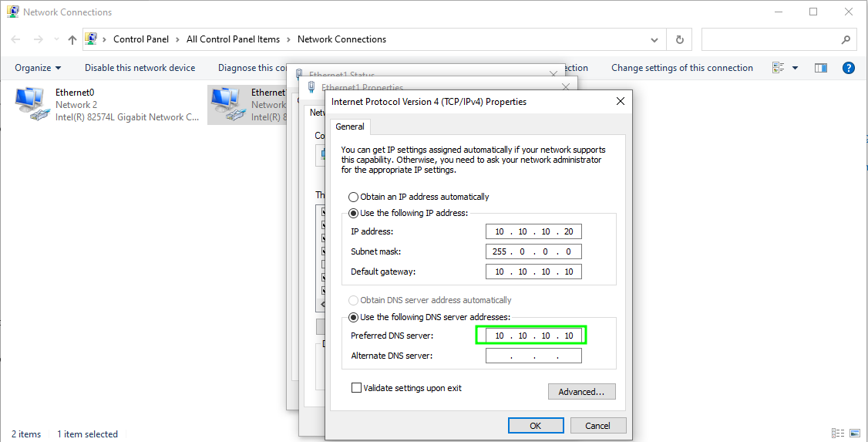The width and height of the screenshot is (868, 442).
Task: Click Network Connections breadcrumb
Action: pos(341,39)
